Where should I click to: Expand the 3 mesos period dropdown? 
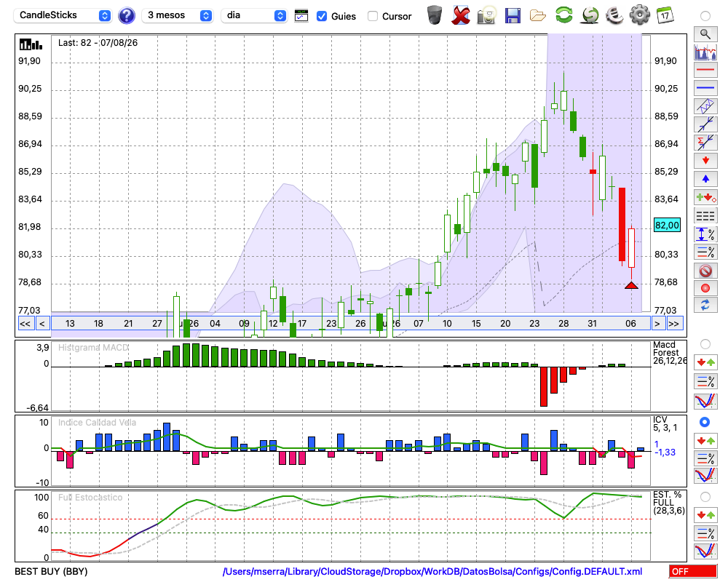point(177,15)
